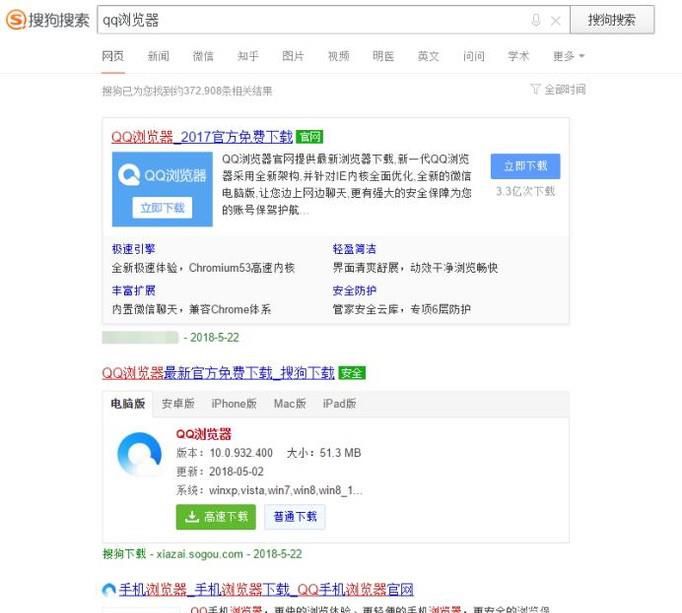Switch to the 图片 tab
The height and width of the screenshot is (613, 682).
[x=293, y=56]
